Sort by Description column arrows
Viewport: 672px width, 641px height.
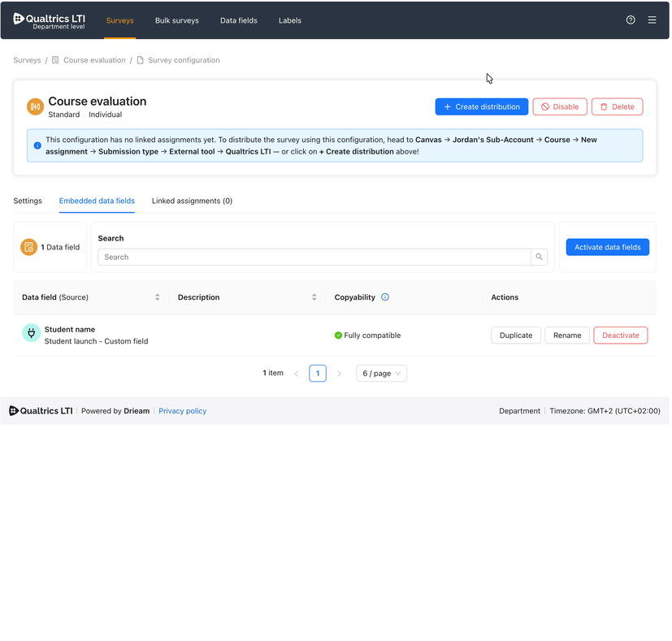tap(314, 297)
